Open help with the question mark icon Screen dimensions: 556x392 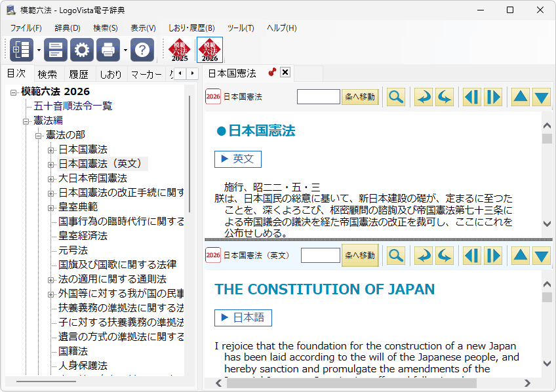(x=142, y=50)
